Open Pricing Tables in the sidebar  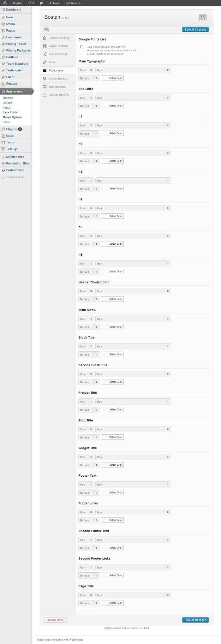[x=16, y=44]
